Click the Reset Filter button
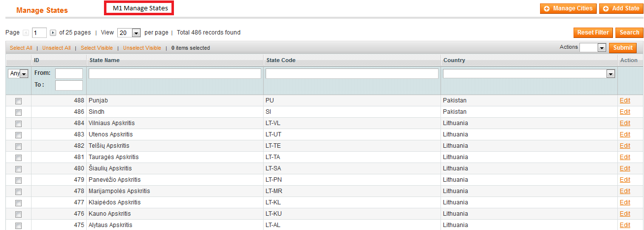Image resolution: width=644 pixels, height=230 pixels. [593, 33]
